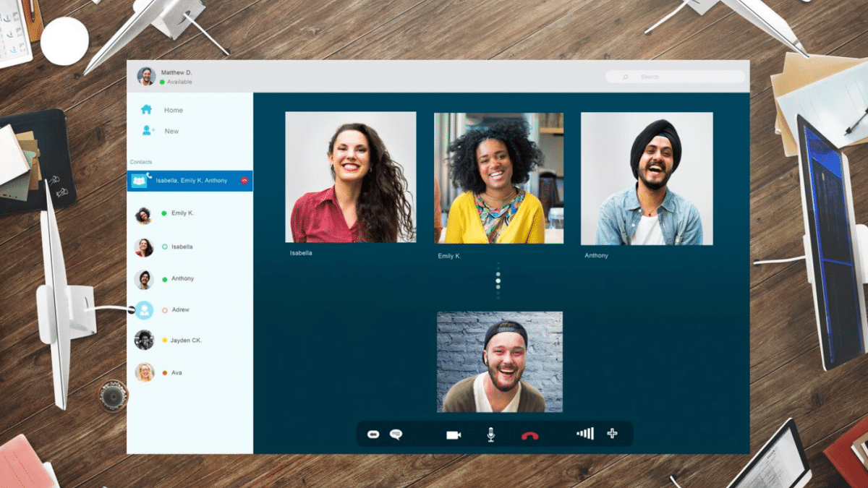The image size is (868, 488).
Task: Open the camera toggle options on left toolbar
Action: [x=373, y=434]
